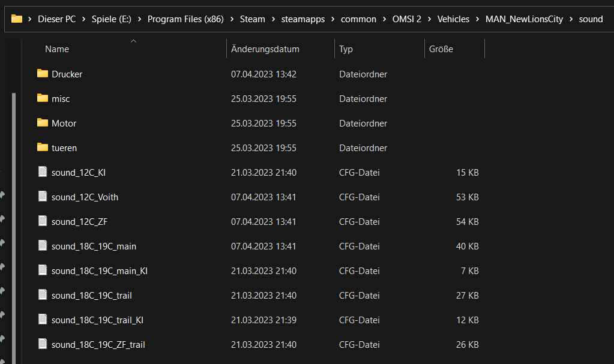Click the Motor folder icon
Viewport: 614px width, 364px height.
(x=42, y=123)
